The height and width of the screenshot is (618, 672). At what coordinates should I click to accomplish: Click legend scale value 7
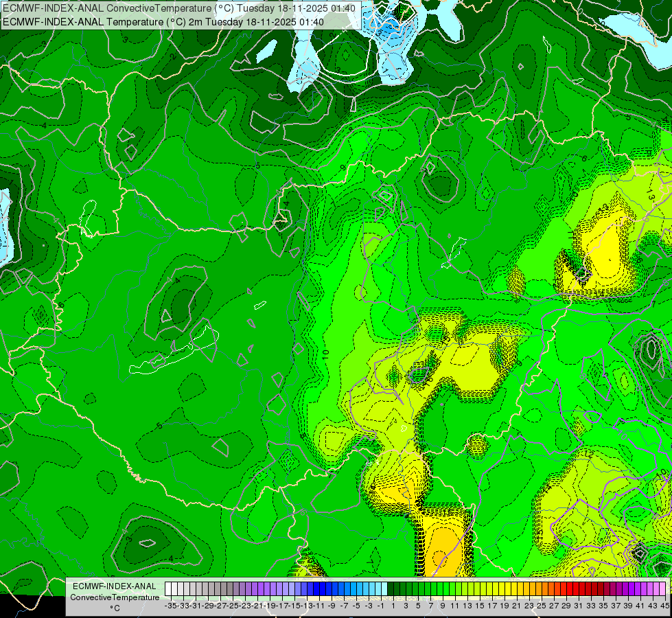[430, 606]
